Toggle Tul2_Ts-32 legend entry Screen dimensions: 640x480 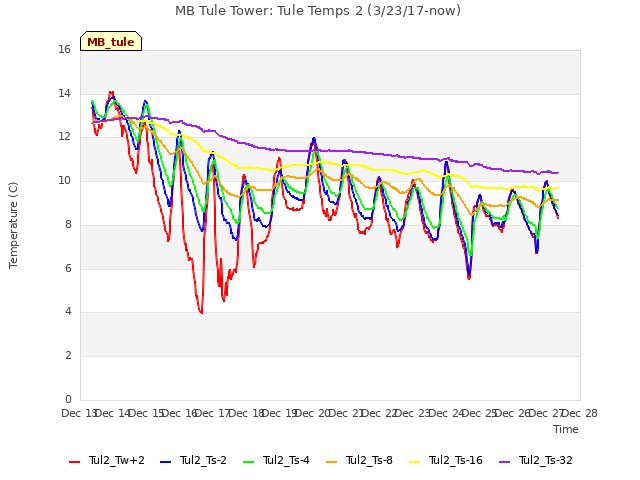tap(536, 461)
